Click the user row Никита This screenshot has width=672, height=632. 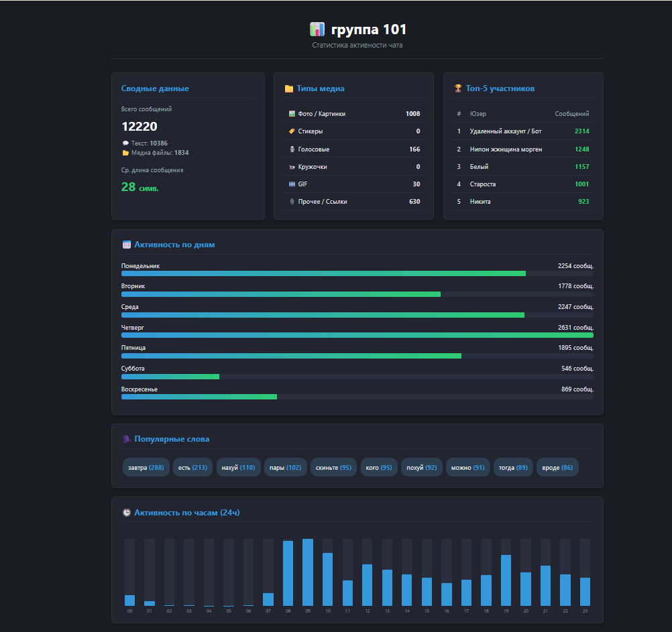[523, 201]
